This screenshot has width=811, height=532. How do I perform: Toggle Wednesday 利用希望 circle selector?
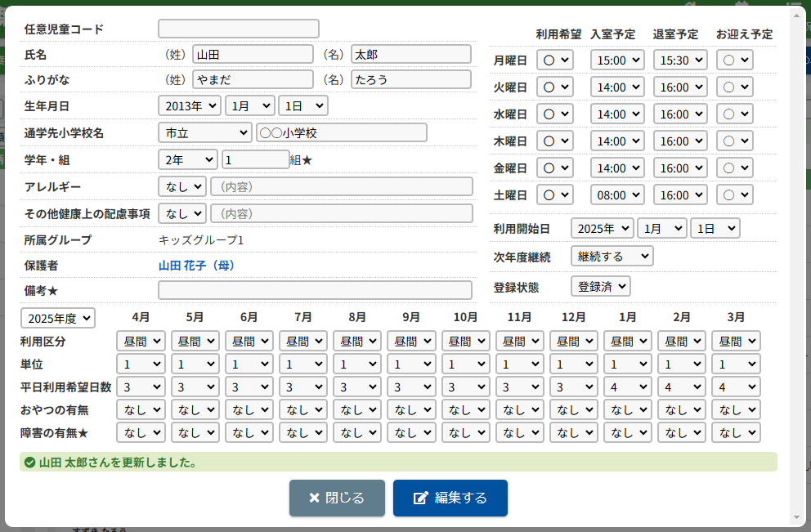point(555,114)
